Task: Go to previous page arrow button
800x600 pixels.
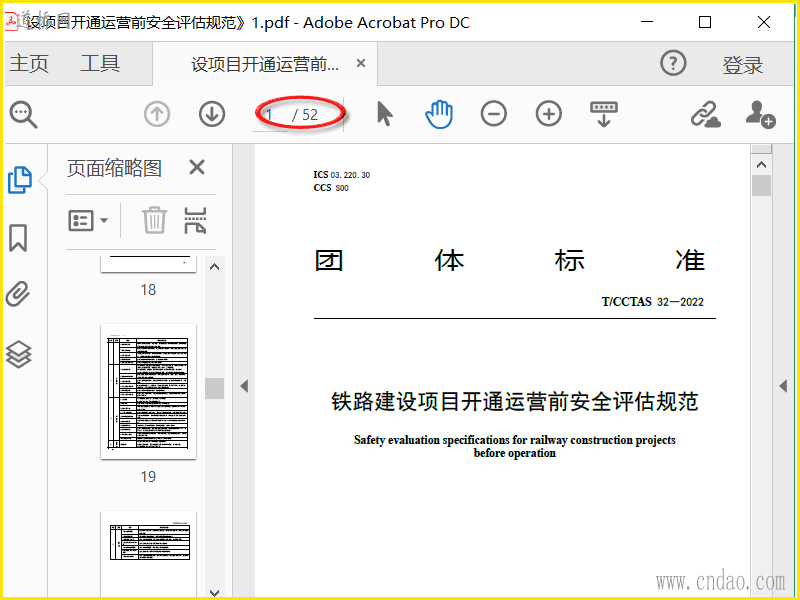Action: point(157,114)
